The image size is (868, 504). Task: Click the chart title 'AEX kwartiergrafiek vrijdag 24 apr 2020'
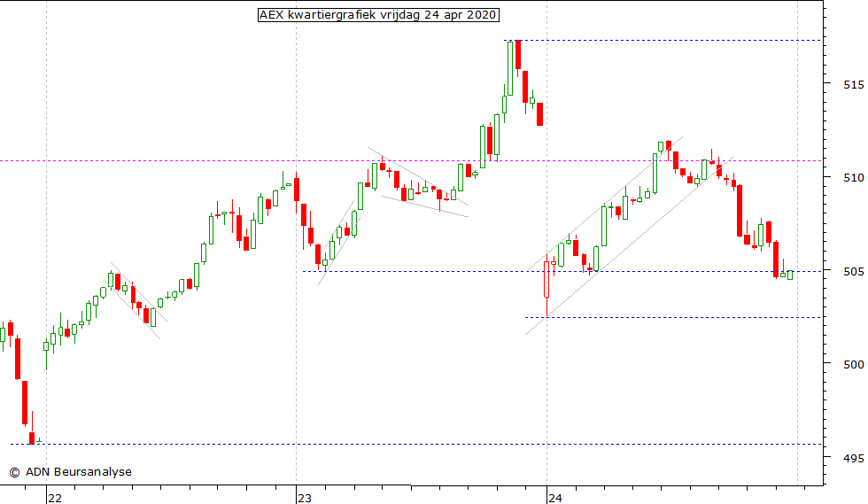point(378,15)
